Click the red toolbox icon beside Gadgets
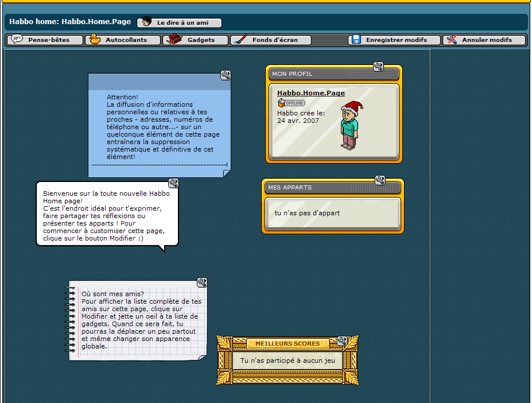This screenshot has height=403, width=532. pos(174,39)
